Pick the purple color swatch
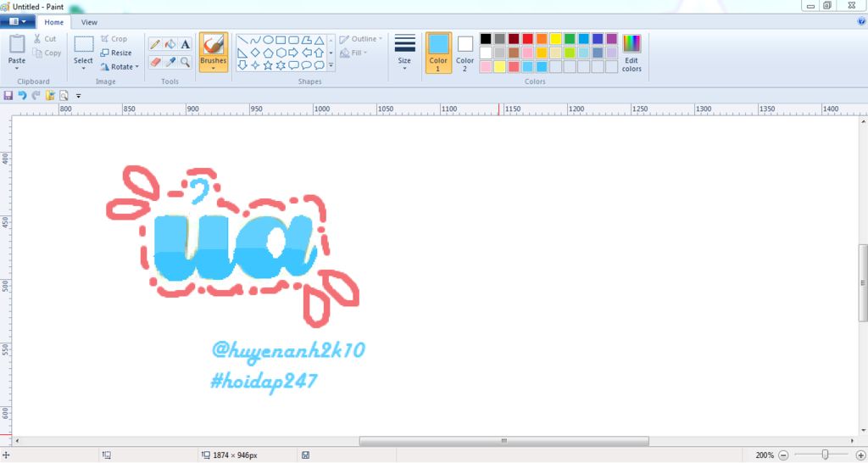This screenshot has width=868, height=463. click(x=612, y=39)
